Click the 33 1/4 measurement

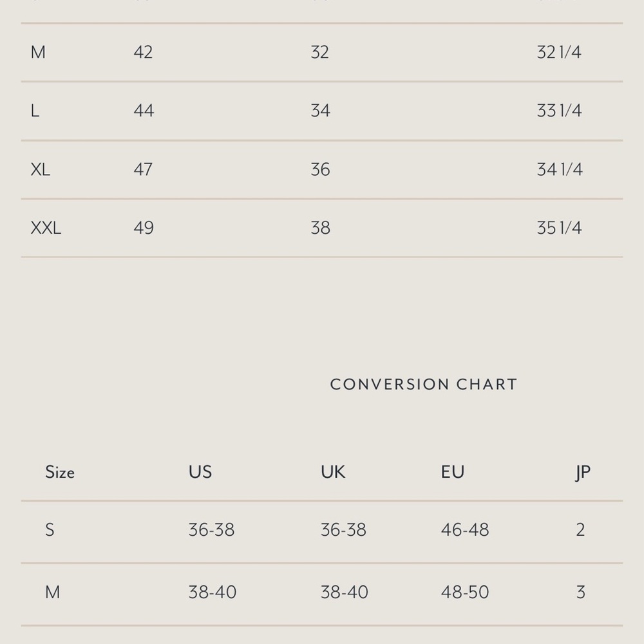tap(559, 111)
